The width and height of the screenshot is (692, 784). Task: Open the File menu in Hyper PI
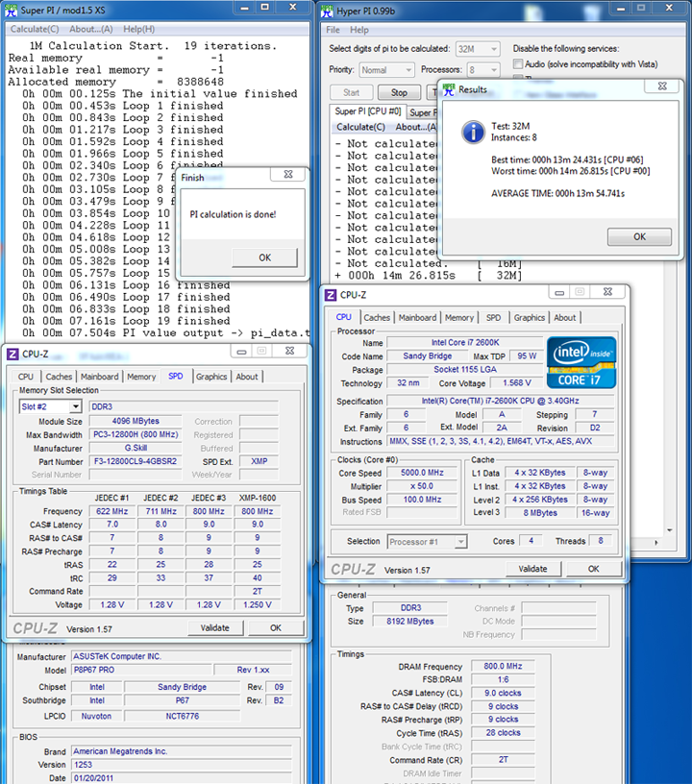click(x=333, y=30)
